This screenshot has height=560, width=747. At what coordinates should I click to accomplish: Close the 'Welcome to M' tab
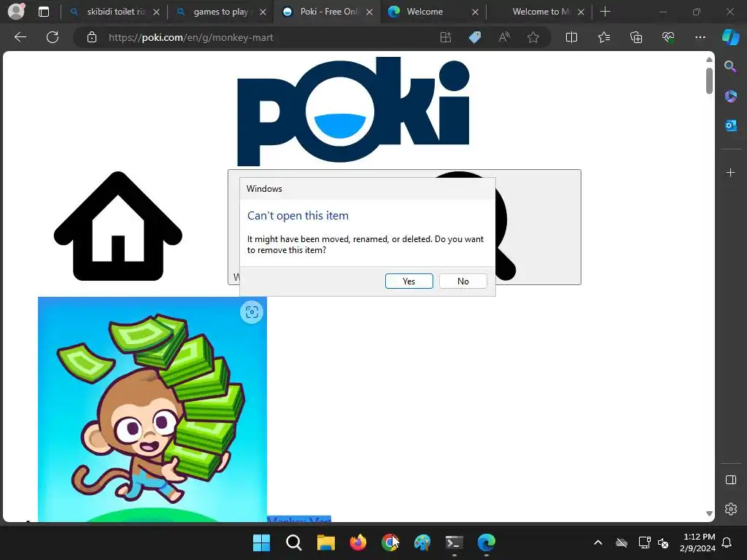pos(581,12)
